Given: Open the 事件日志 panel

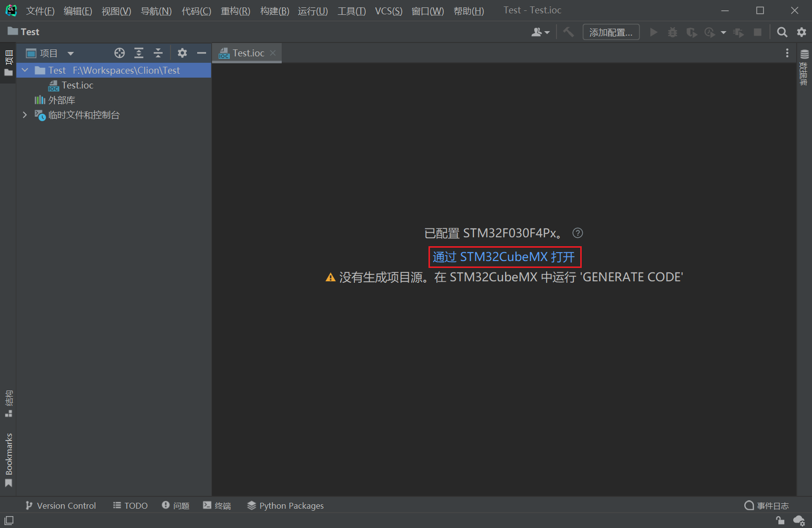Looking at the screenshot, I should [x=767, y=505].
